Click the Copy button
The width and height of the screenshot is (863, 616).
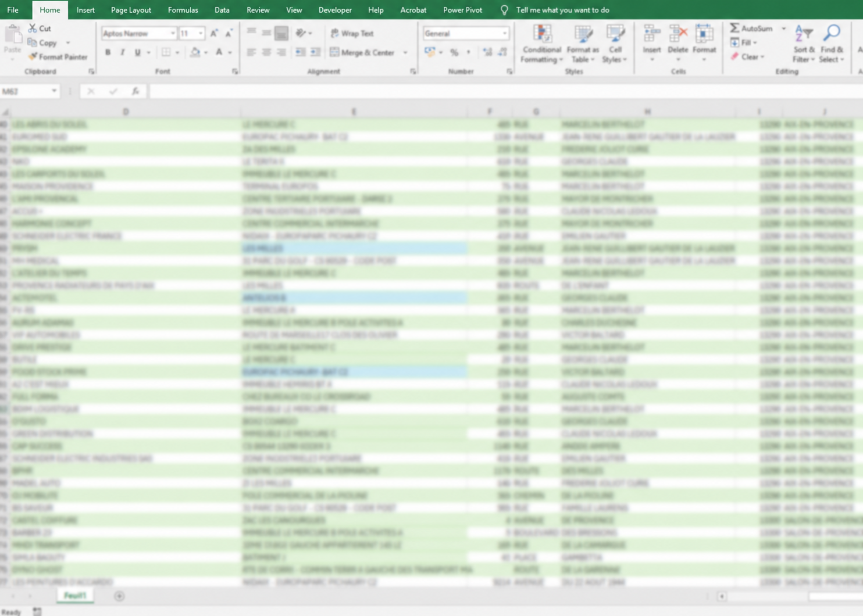point(42,43)
